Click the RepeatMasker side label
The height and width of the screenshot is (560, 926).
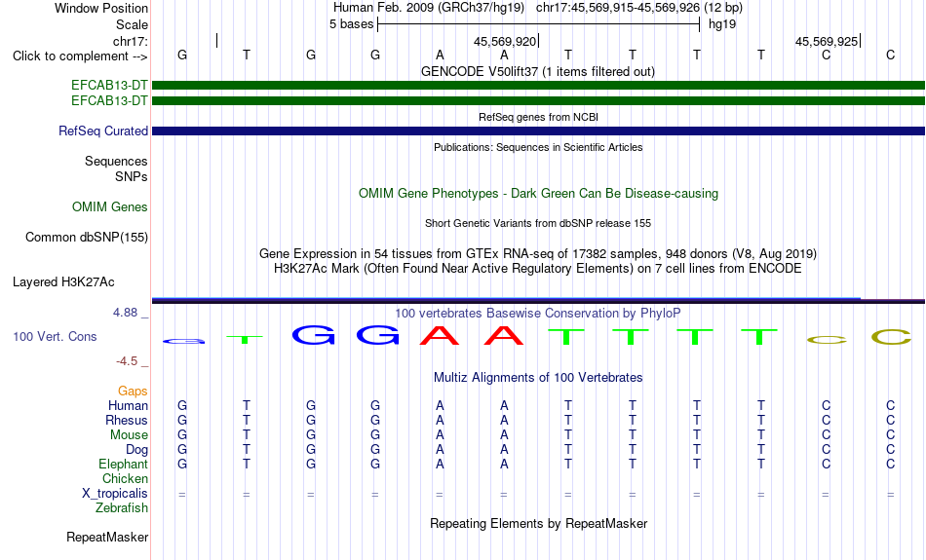[107, 538]
